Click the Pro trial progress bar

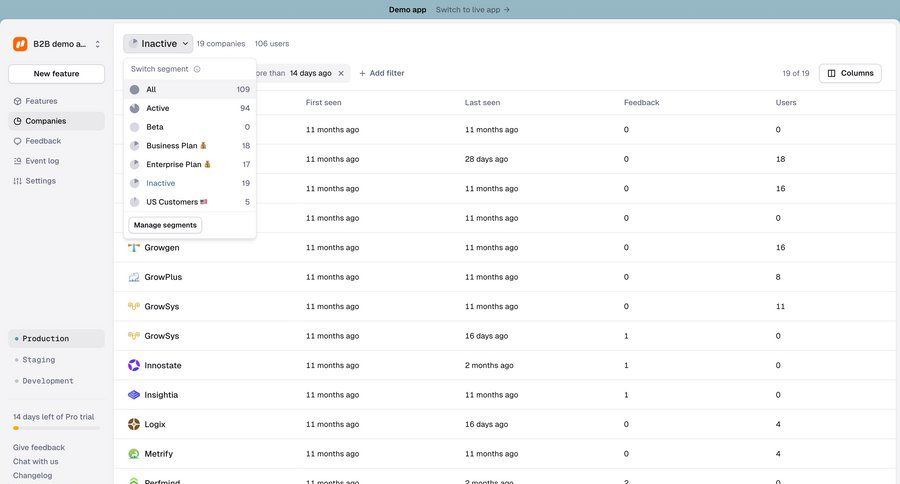(x=56, y=428)
